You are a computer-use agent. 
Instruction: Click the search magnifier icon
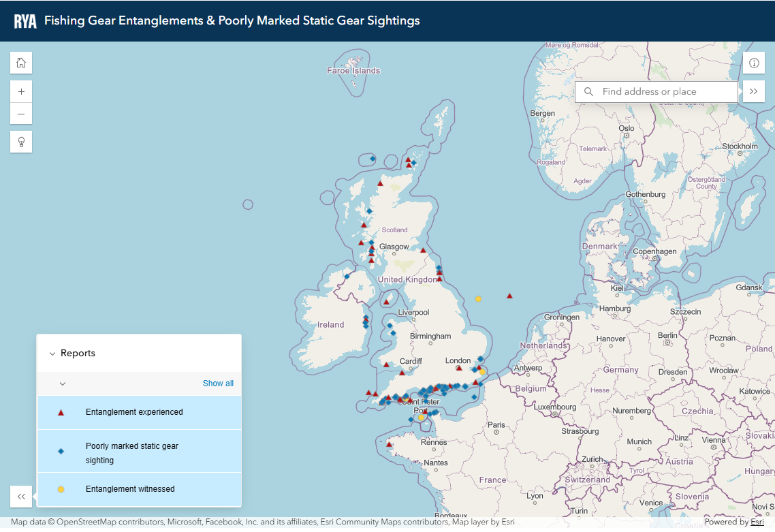588,91
